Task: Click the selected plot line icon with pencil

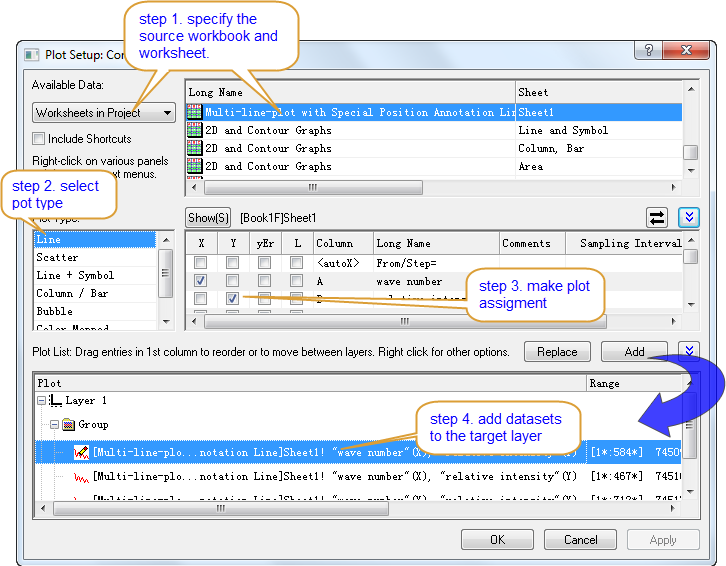Action: [x=81, y=452]
